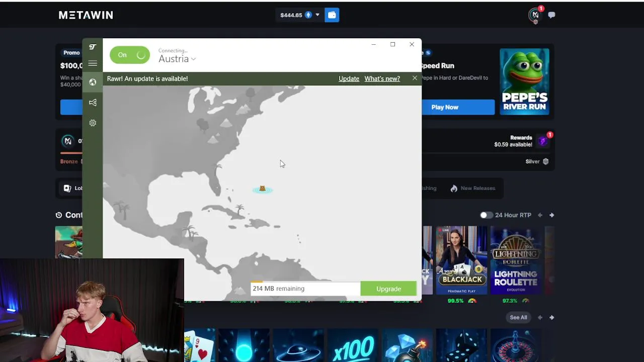Screen dimensions: 644x362
Task: Toggle the TunnelBear VPN On switch
Action: 130,55
